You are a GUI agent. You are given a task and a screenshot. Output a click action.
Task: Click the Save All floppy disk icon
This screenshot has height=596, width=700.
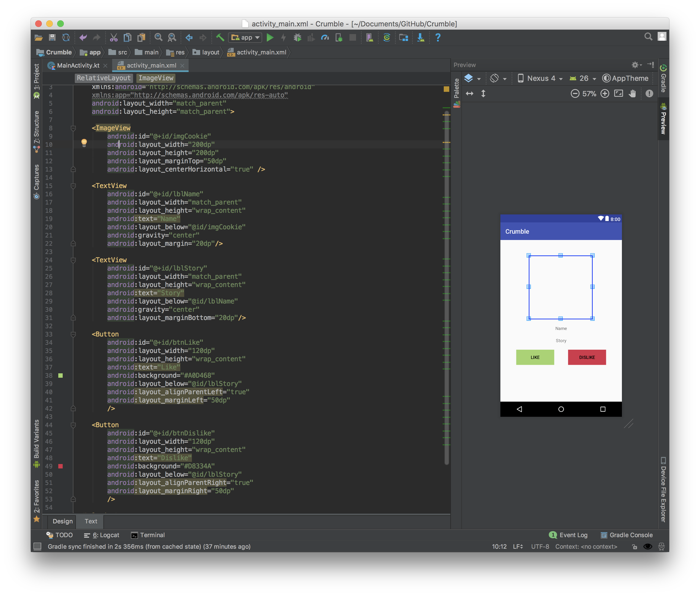pyautogui.click(x=52, y=37)
